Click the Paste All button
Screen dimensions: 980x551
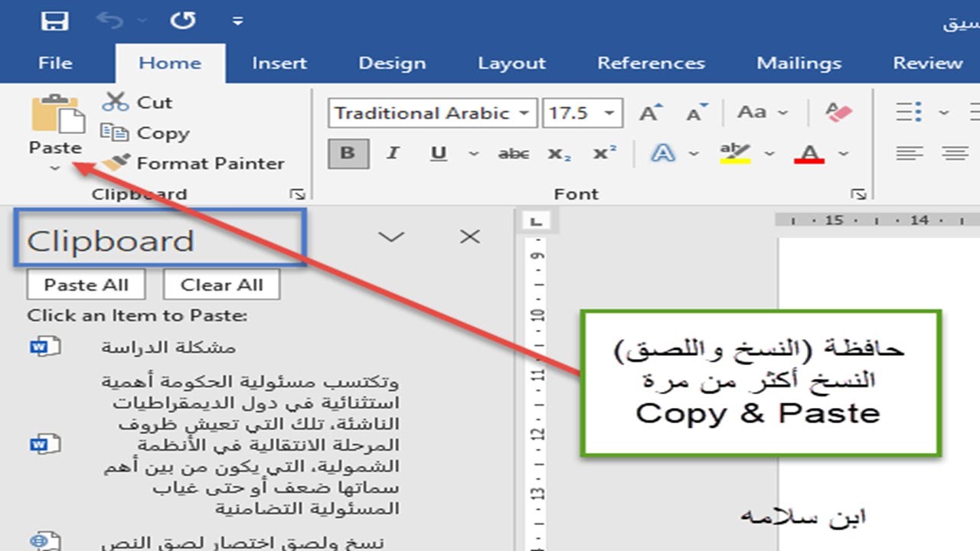[86, 285]
